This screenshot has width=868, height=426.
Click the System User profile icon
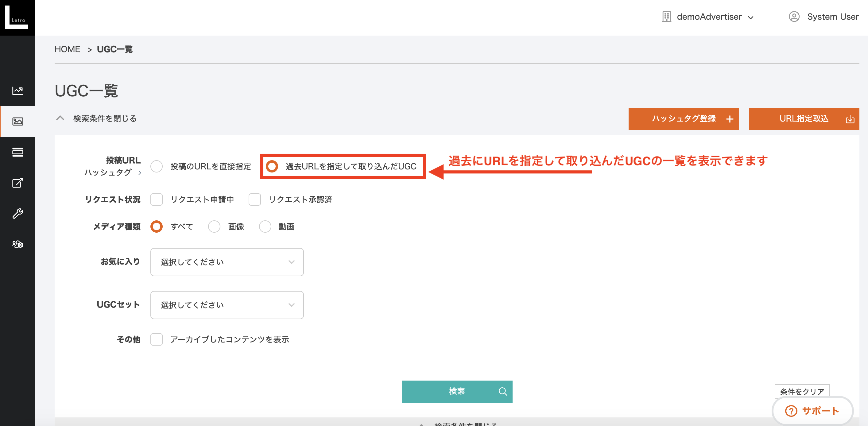pos(794,17)
